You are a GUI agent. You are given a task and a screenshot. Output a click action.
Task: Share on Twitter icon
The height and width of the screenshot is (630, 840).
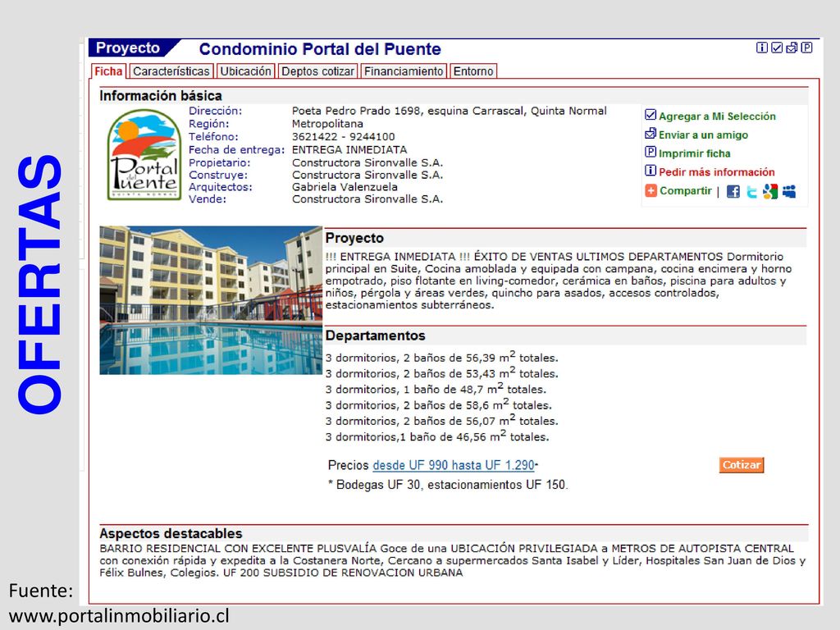click(x=751, y=192)
